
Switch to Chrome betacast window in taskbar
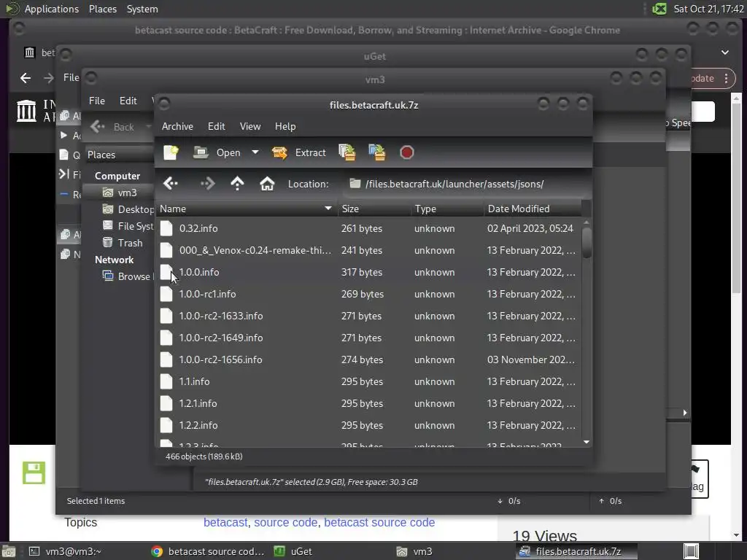tap(208, 551)
